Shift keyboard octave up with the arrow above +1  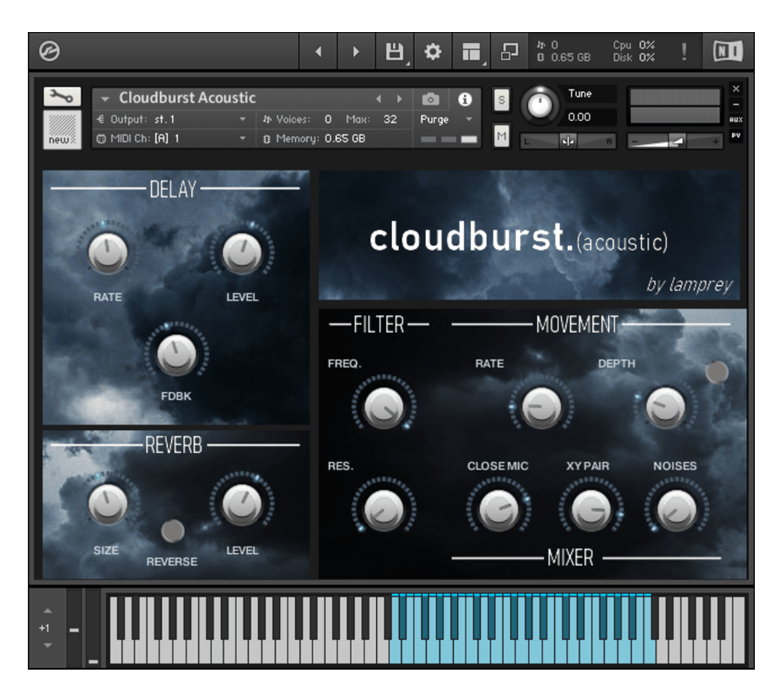(47, 611)
